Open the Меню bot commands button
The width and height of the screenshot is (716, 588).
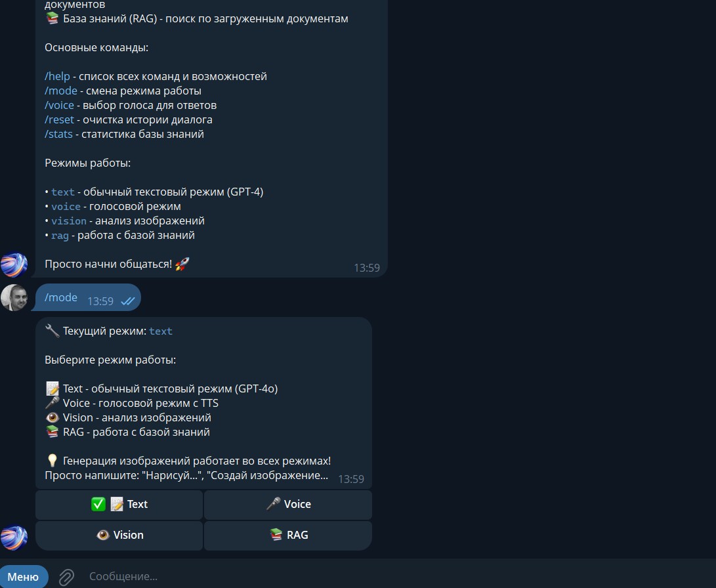23,577
